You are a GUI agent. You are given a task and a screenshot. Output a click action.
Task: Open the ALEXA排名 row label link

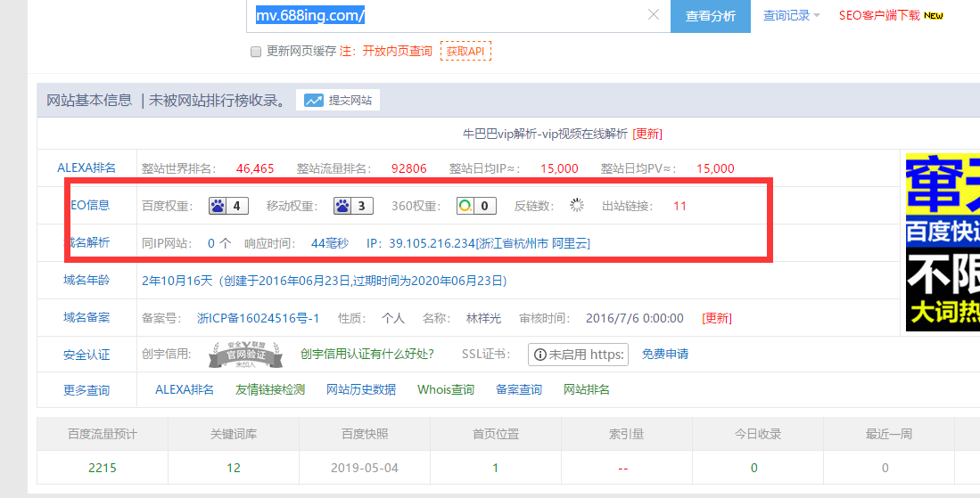coord(86,167)
